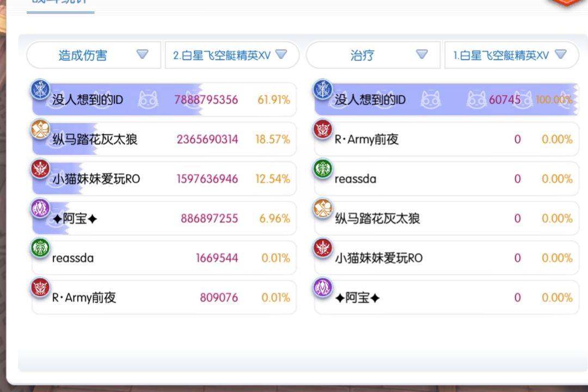
Task: Click 小猫妹妹爱玩RO class icon in damage list
Action: [40, 169]
